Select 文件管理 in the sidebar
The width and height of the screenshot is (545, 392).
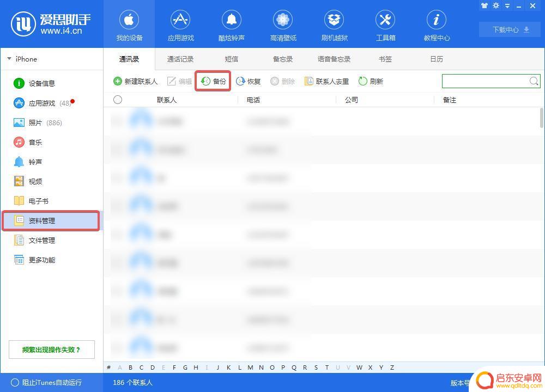tap(34, 240)
